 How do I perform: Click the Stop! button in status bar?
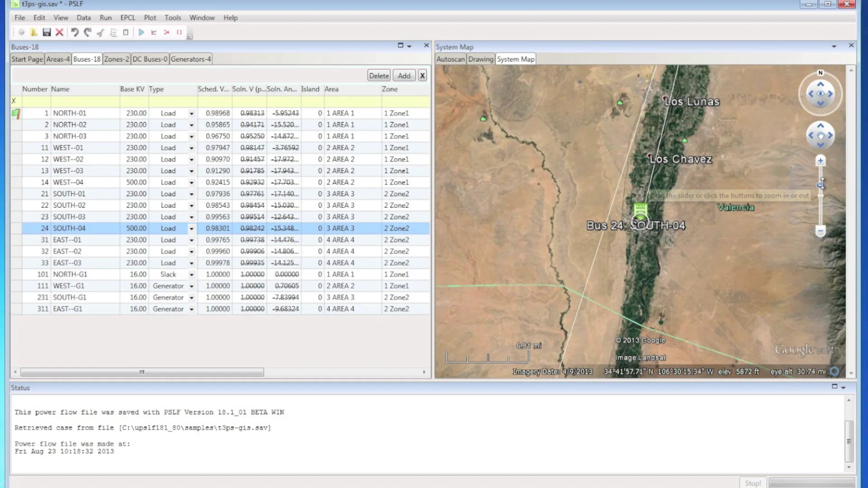[753, 483]
